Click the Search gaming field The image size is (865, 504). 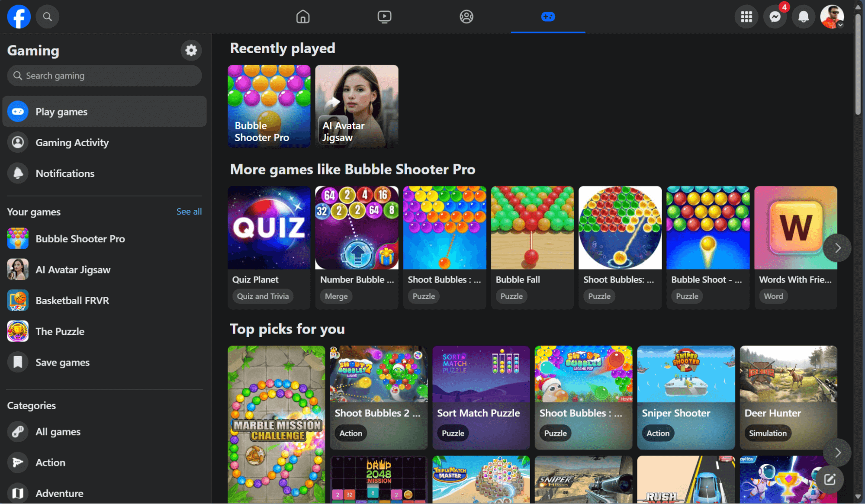pos(104,76)
